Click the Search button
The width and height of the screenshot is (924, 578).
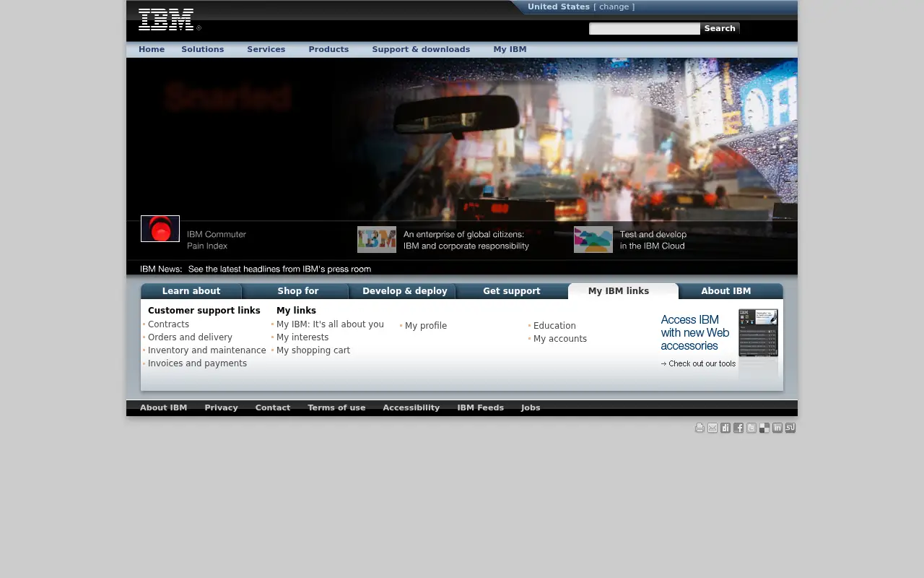coord(720,29)
